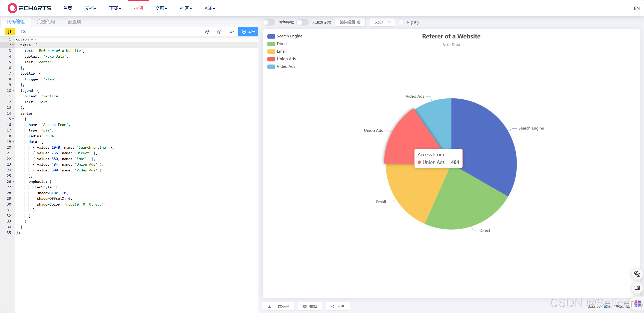Image resolution: width=644 pixels, height=313 pixels.
Task: Open the 渲染设置 rendering settings
Action: (350, 22)
